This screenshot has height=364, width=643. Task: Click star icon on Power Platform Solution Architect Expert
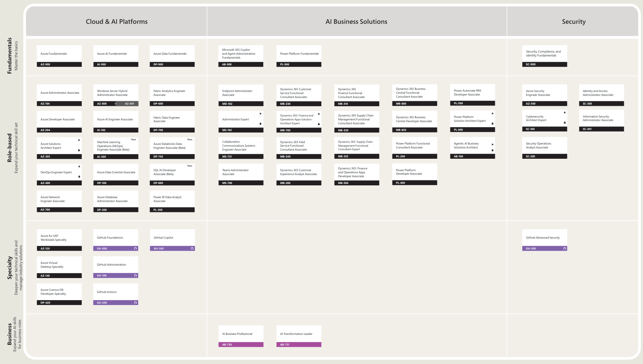[492, 114]
